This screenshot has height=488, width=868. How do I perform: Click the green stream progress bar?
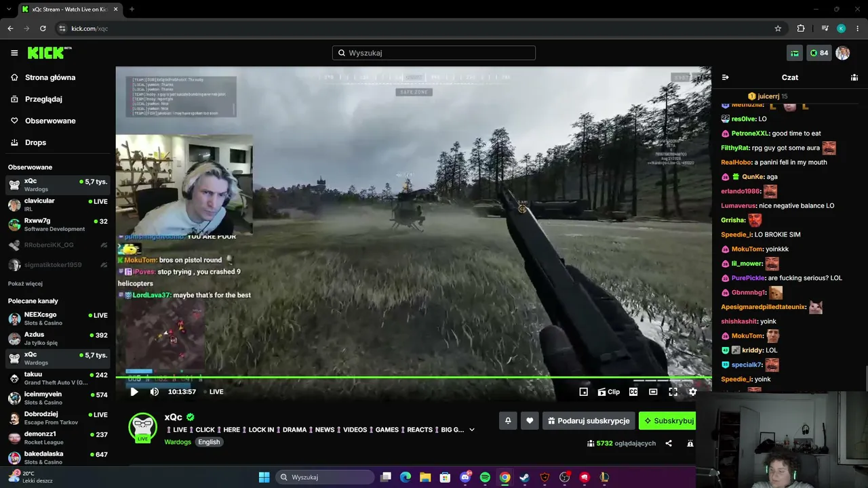click(414, 377)
